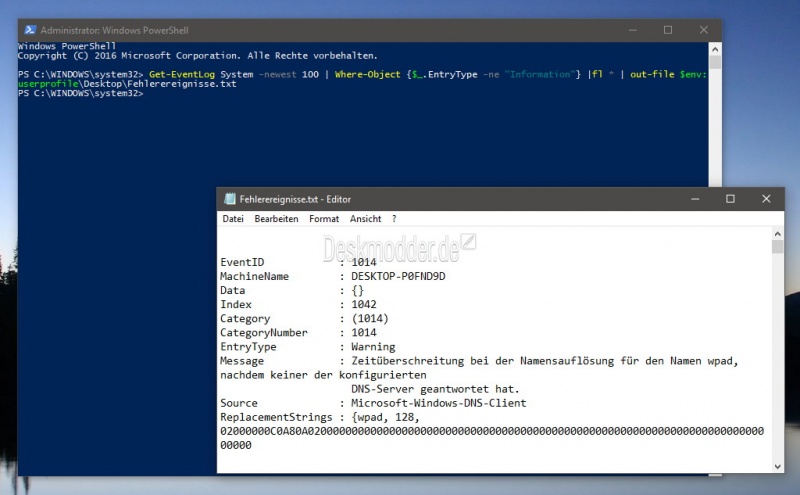Click the Editor scrollbar down arrow

(x=778, y=466)
